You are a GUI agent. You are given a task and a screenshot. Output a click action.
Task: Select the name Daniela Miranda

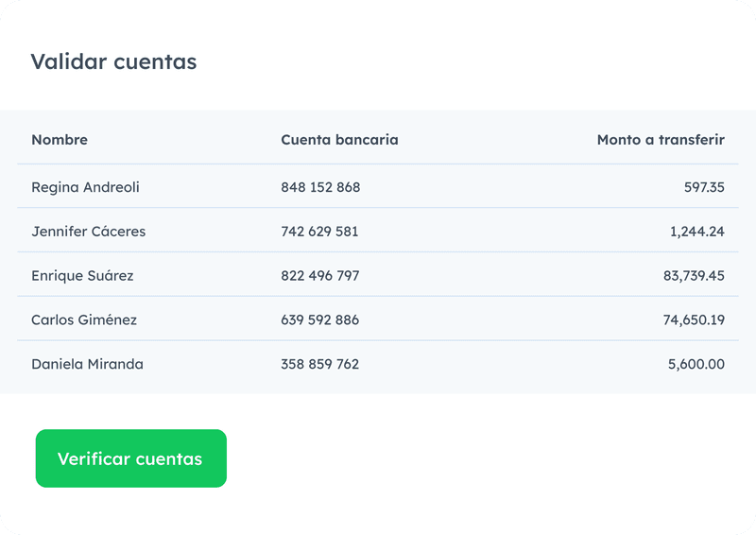(87, 364)
